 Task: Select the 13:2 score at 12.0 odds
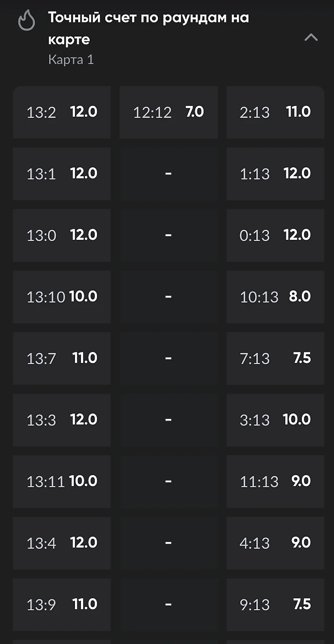62,112
